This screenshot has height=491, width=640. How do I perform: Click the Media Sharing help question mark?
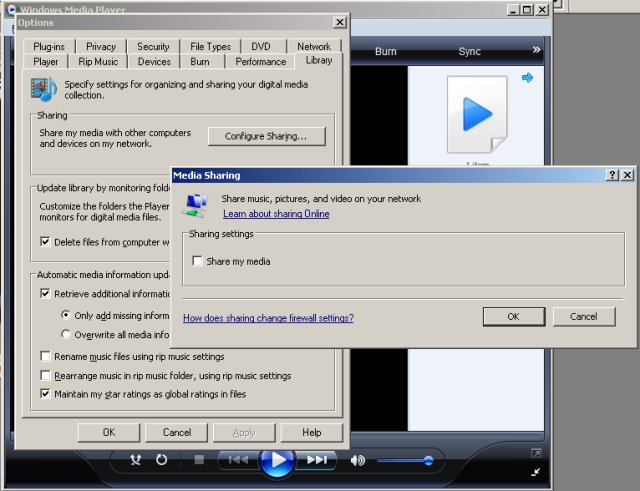(x=612, y=175)
